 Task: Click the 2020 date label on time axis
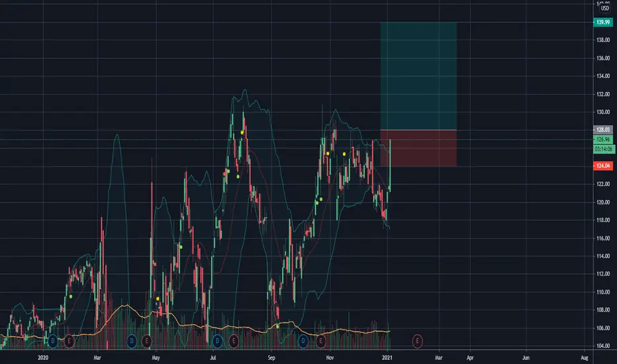click(x=43, y=357)
